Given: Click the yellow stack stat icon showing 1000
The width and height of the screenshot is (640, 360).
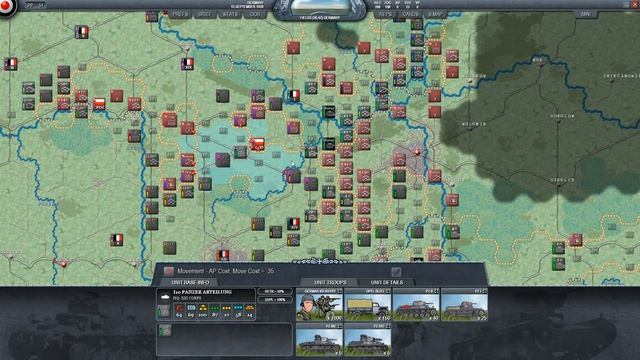Looking at the screenshot, I should click(x=202, y=310).
